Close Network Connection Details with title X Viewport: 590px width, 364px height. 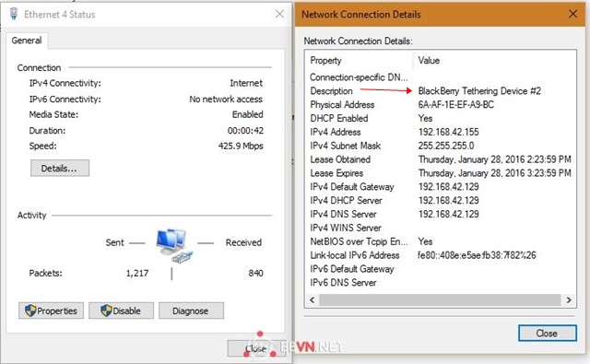click(573, 14)
